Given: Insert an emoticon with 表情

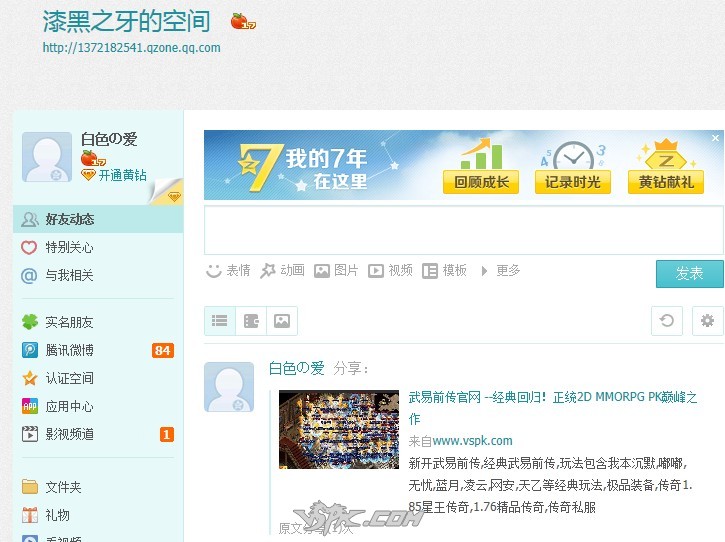Looking at the screenshot, I should [228, 271].
